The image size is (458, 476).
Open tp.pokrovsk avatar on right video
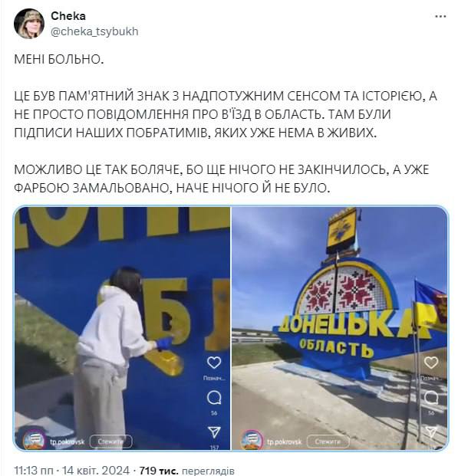252,440
